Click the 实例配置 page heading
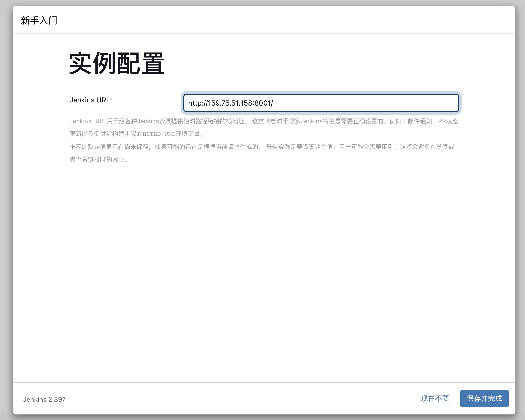The width and height of the screenshot is (525, 420). click(x=117, y=64)
